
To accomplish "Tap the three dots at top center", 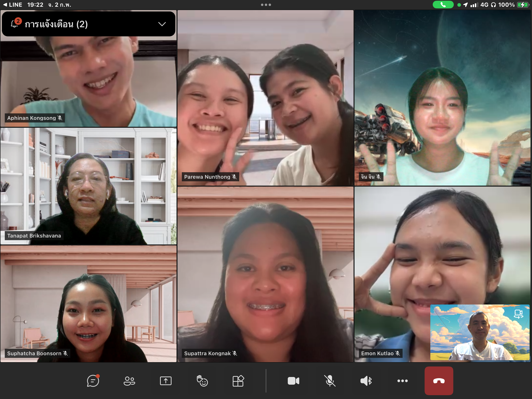I will click(x=266, y=5).
